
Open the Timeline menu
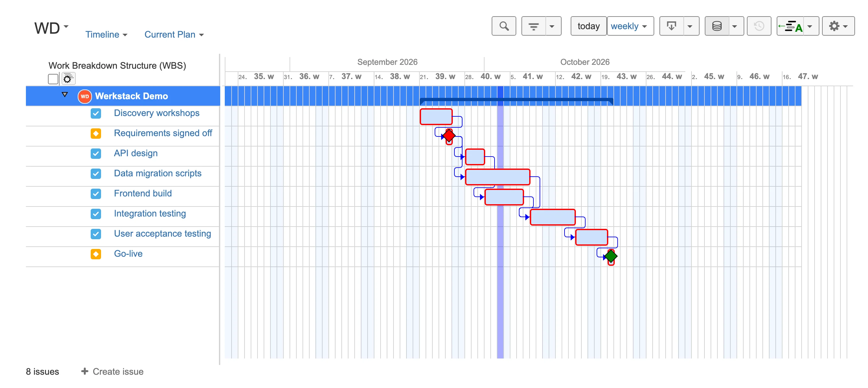(106, 34)
